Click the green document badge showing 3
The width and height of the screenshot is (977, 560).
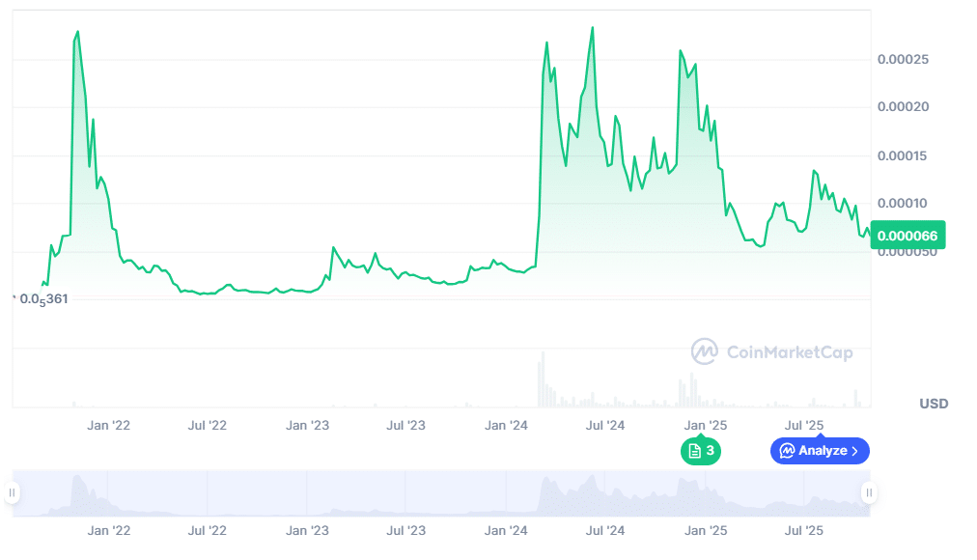coord(701,451)
